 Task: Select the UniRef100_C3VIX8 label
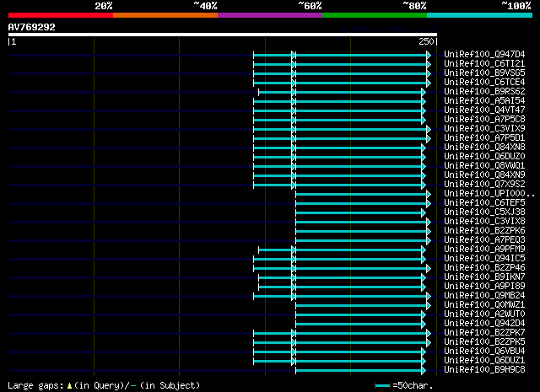tap(484, 222)
